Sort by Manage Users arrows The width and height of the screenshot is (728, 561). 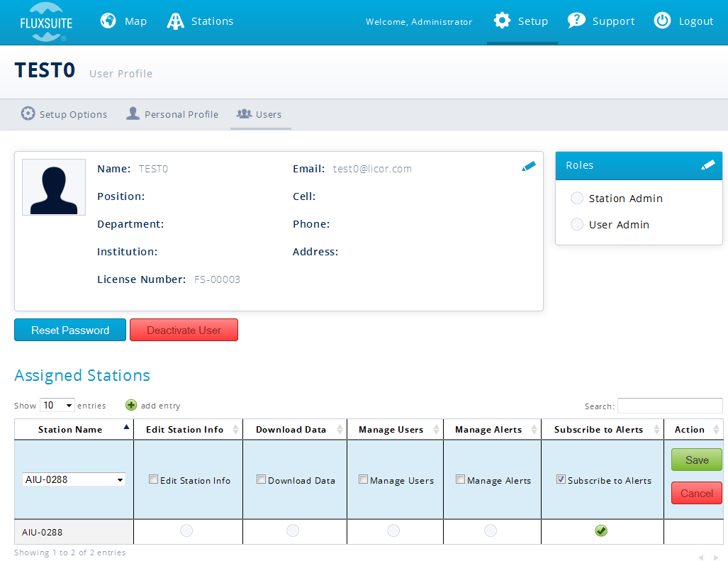(x=437, y=430)
